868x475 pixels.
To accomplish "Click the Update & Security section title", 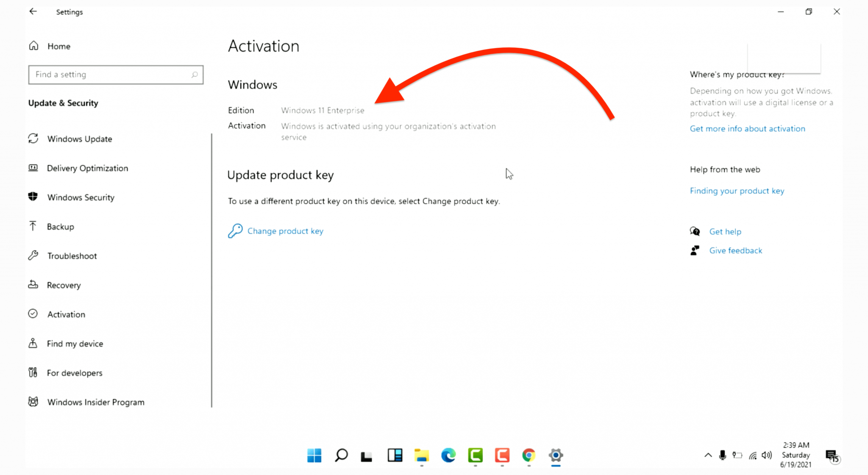I will pos(63,103).
